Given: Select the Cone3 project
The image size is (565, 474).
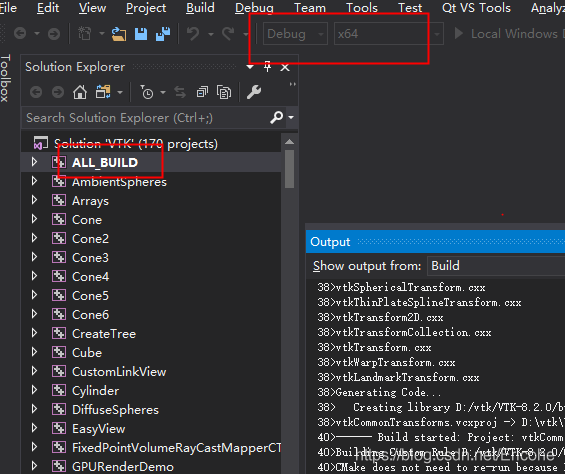Looking at the screenshot, I should click(90, 258).
